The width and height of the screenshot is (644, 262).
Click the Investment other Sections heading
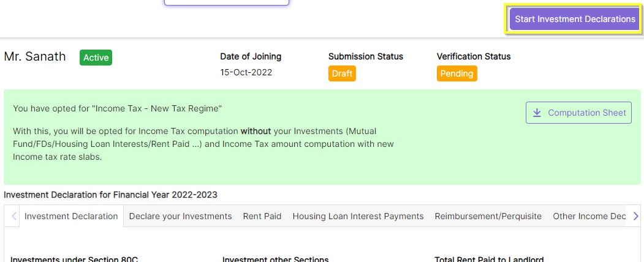275,259
